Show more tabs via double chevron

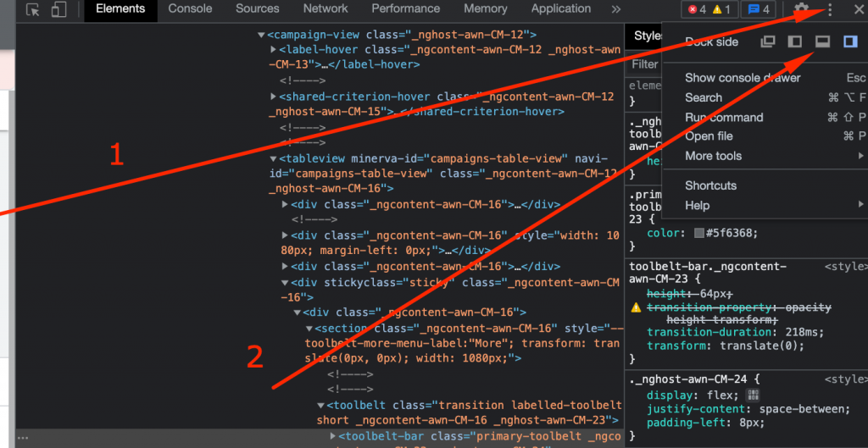pos(616,9)
